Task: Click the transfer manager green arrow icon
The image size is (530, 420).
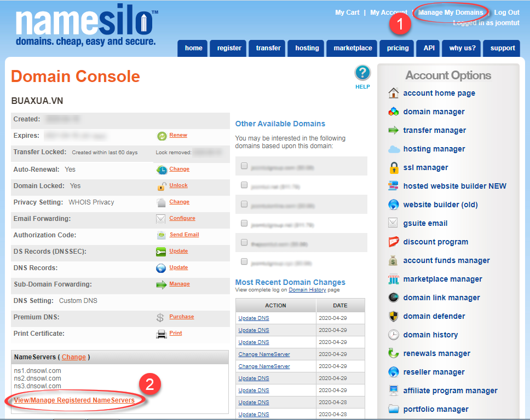Action: tap(394, 130)
